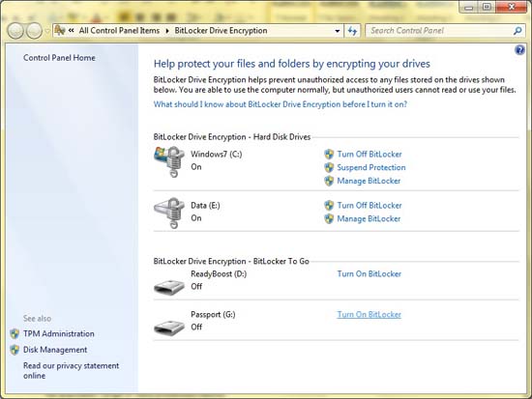This screenshot has height=399, width=532.
Task: Turn Off BitLocker for Windows7 (C:)
Action: point(369,155)
